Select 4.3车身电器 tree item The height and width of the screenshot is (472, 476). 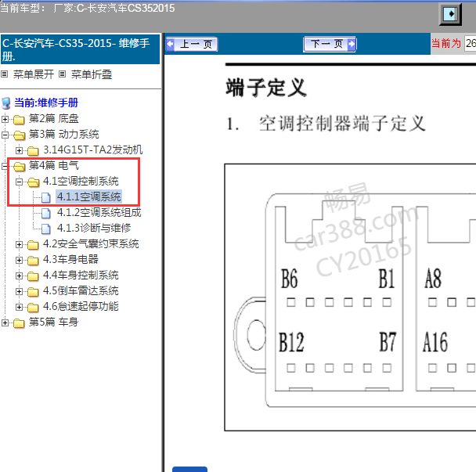coord(70,260)
